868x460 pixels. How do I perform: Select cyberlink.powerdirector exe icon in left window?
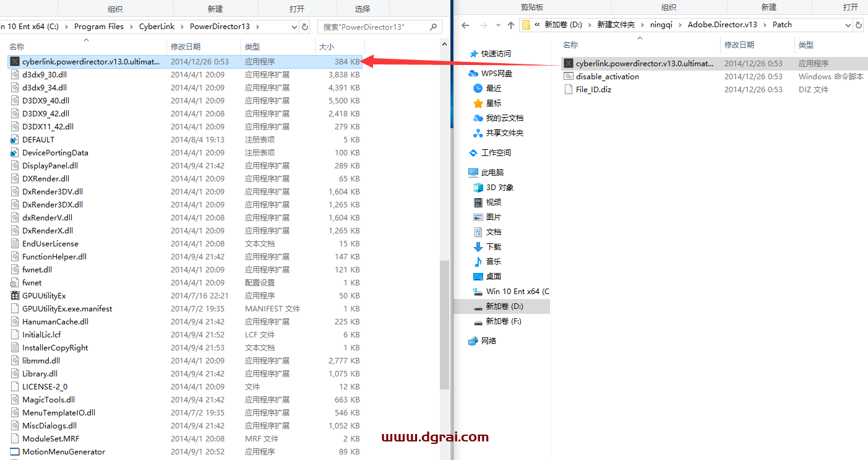(x=15, y=61)
